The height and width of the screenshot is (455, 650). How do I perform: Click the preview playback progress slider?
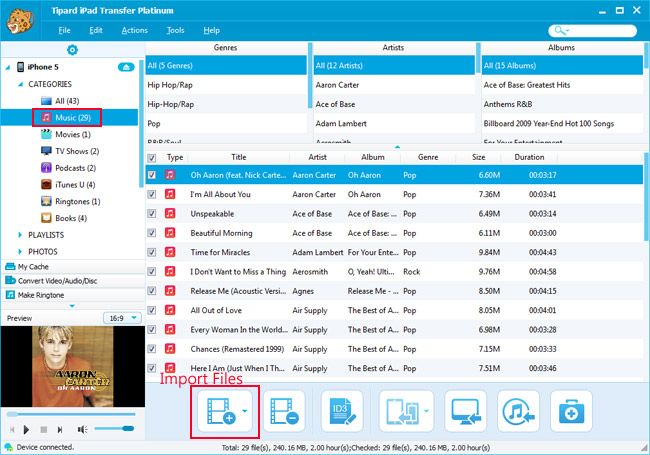click(71, 414)
